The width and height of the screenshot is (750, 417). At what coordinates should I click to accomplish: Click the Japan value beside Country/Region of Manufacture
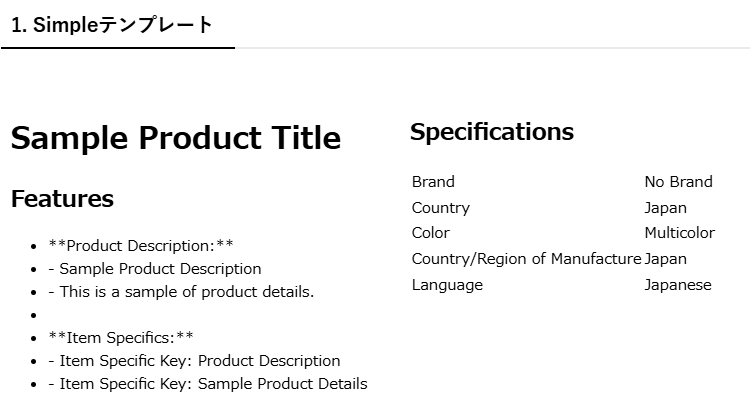pyautogui.click(x=666, y=259)
